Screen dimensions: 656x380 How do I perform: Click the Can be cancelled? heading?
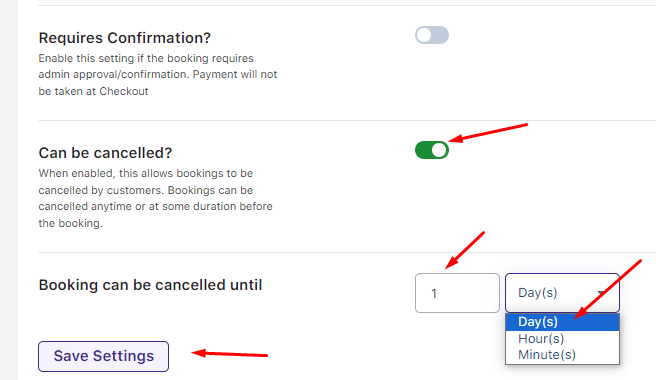[105, 153]
